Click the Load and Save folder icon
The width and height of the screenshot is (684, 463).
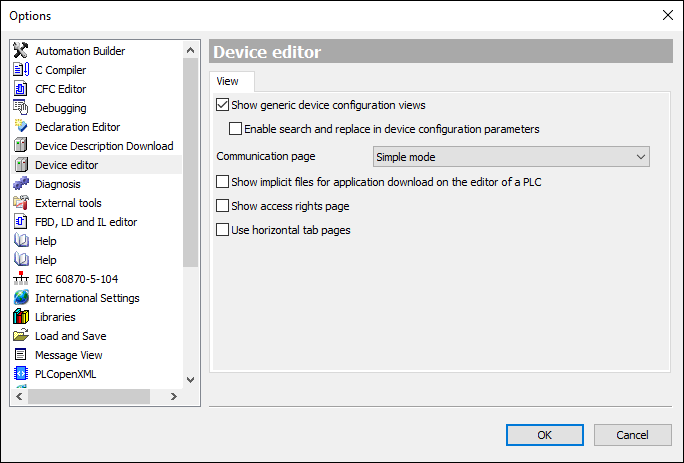click(x=20, y=336)
